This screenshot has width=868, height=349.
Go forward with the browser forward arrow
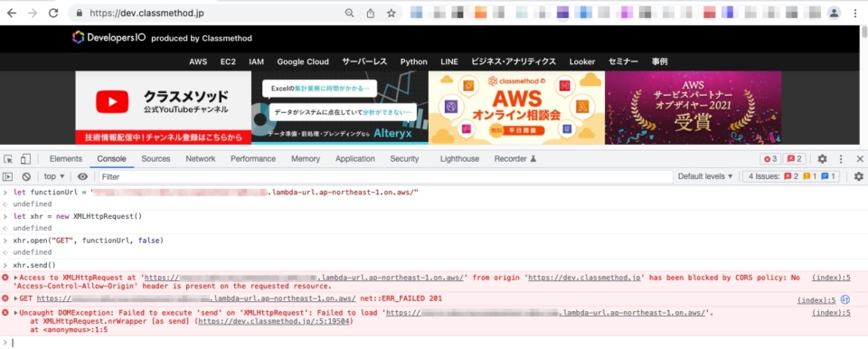33,14
